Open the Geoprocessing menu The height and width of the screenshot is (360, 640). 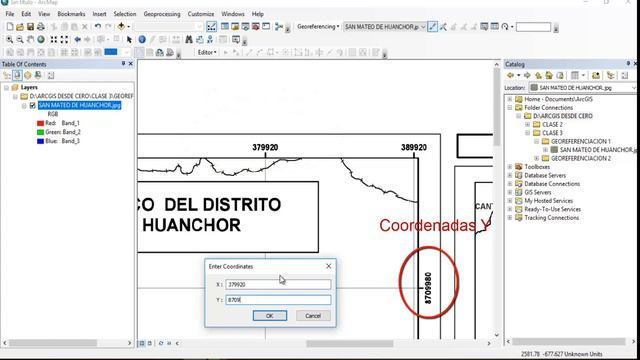(x=162, y=14)
